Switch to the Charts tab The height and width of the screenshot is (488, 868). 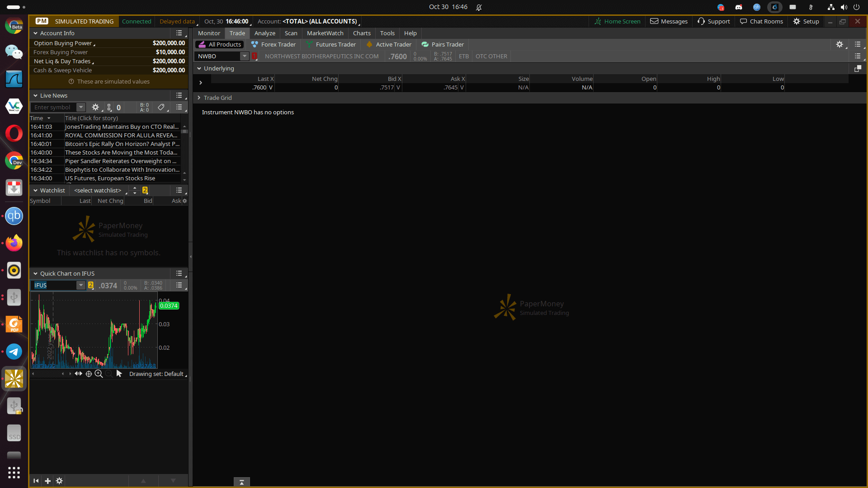[361, 33]
